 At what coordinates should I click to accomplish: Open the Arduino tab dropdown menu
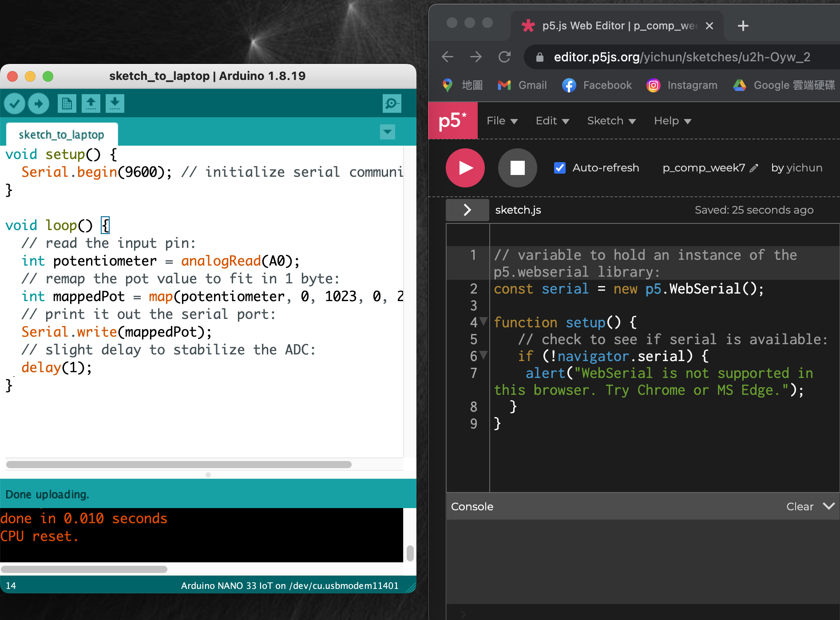387,132
